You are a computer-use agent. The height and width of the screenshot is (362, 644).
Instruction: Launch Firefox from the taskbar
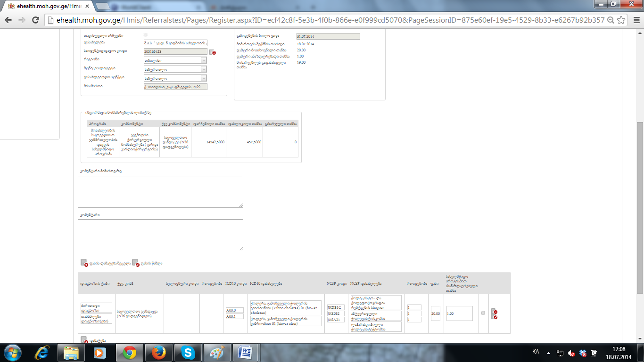click(157, 353)
